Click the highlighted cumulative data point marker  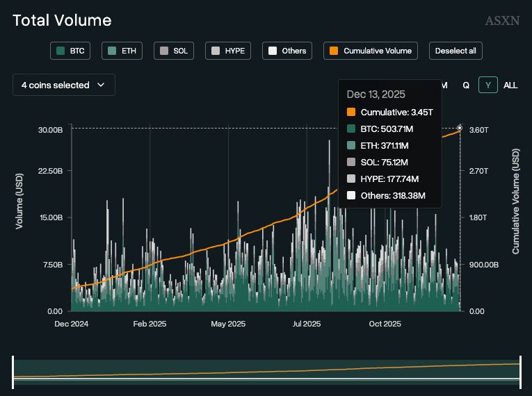(460, 128)
